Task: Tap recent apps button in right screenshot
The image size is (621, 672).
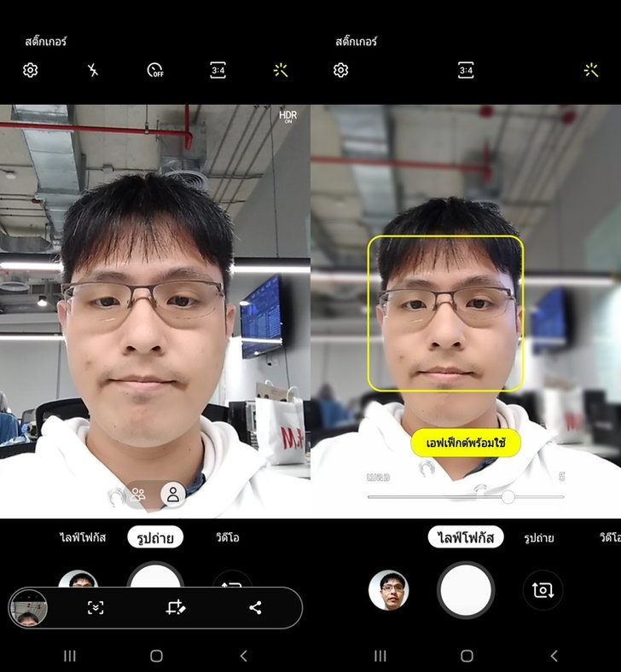Action: [x=380, y=656]
